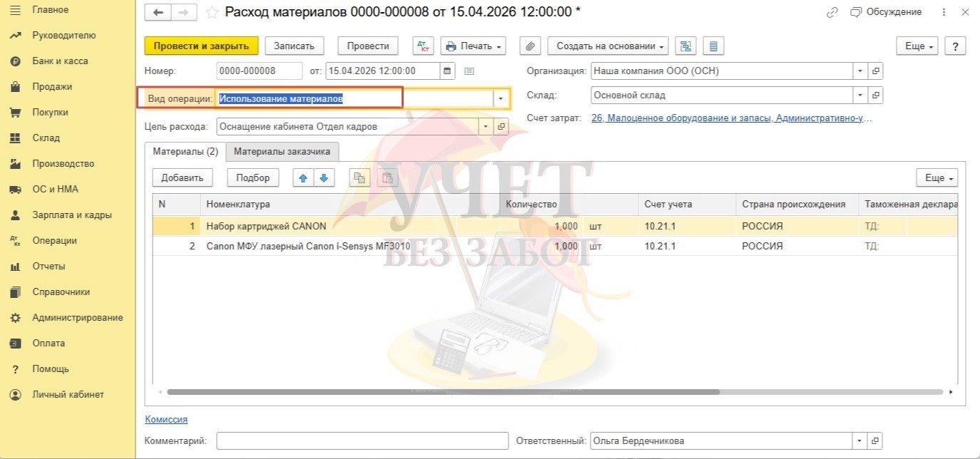980x459 pixels.
Task: Add document to favorites with the star icon
Action: coord(212,12)
